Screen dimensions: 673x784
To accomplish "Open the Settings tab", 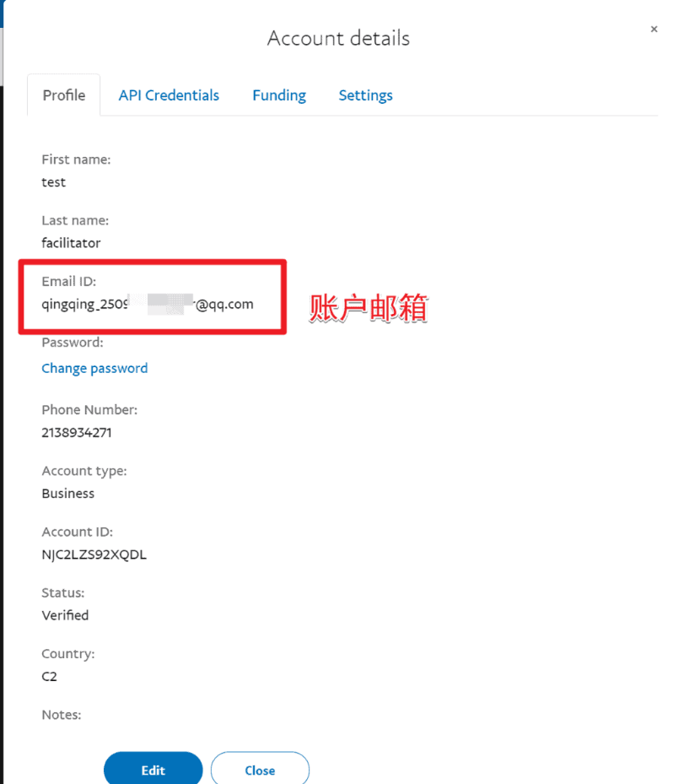I will [x=365, y=95].
